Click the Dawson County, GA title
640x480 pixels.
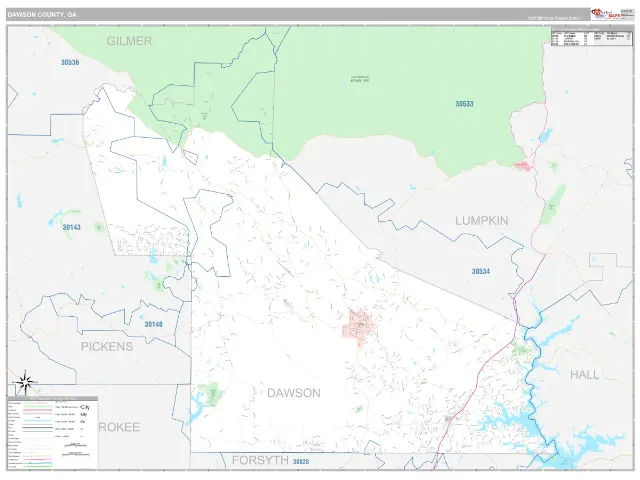pyautogui.click(x=42, y=15)
